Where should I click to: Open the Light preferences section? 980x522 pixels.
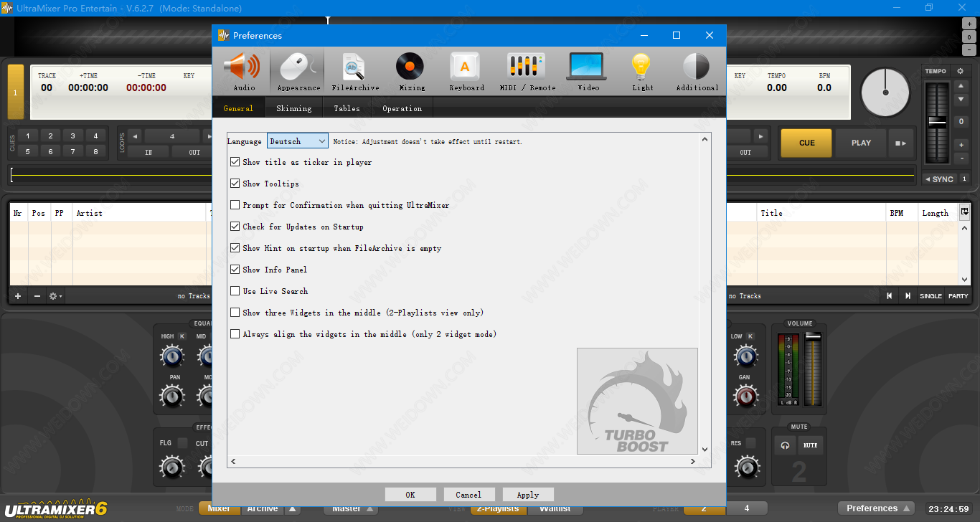[642, 72]
